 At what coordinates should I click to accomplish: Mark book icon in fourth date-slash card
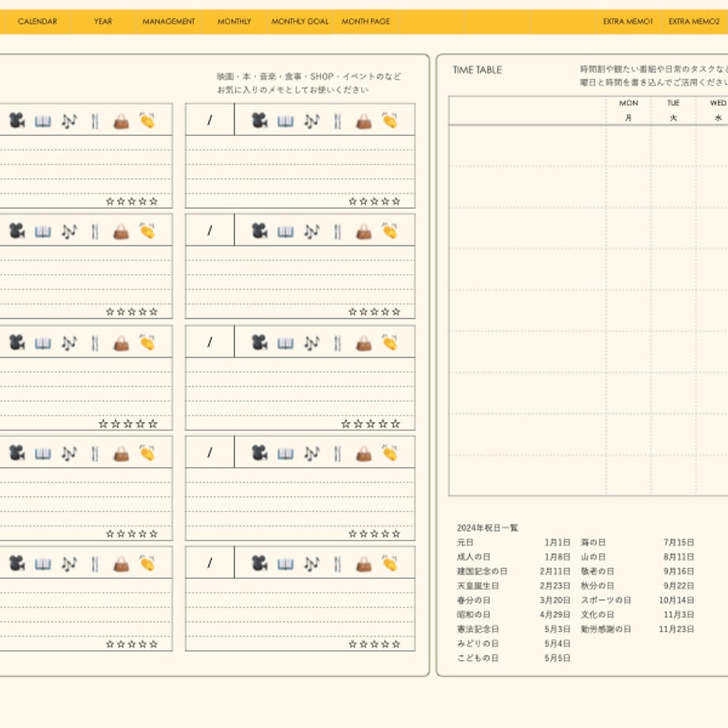(x=286, y=454)
